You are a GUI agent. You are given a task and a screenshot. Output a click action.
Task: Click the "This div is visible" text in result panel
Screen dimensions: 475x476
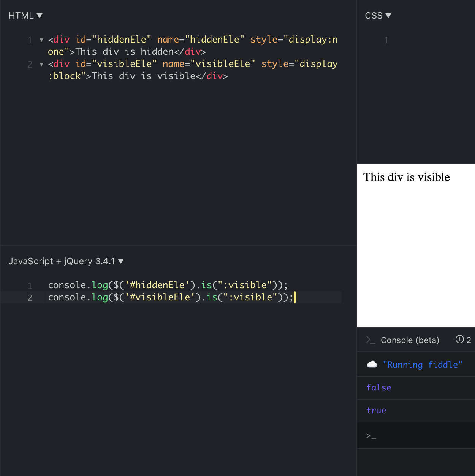click(x=406, y=177)
